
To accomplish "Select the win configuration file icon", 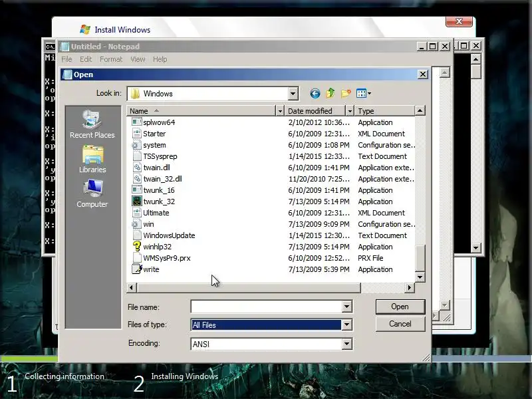I will coord(137,224).
